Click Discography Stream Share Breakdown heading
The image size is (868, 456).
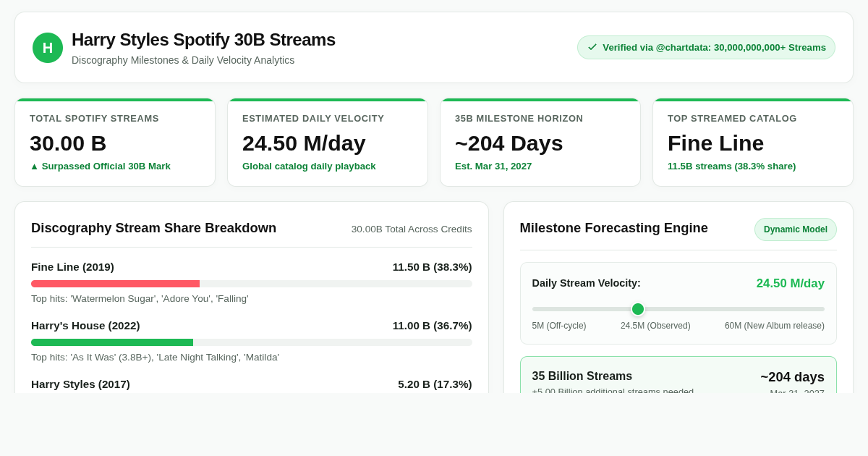click(x=153, y=228)
